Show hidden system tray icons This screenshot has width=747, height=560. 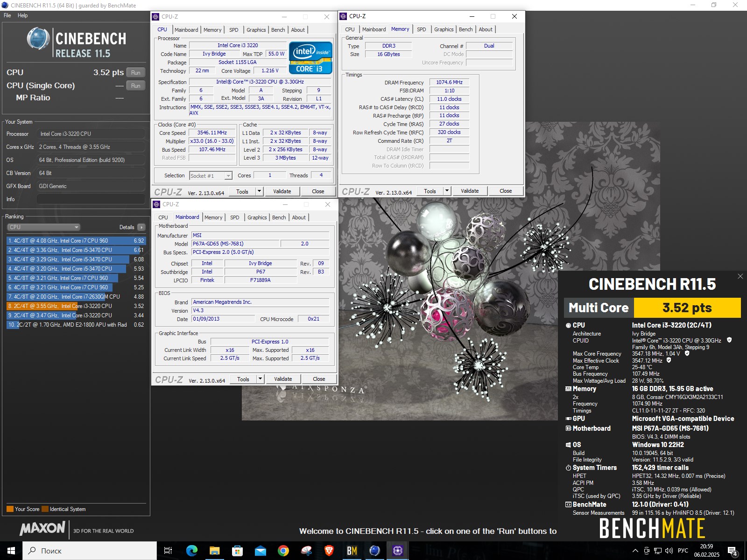pos(635,551)
